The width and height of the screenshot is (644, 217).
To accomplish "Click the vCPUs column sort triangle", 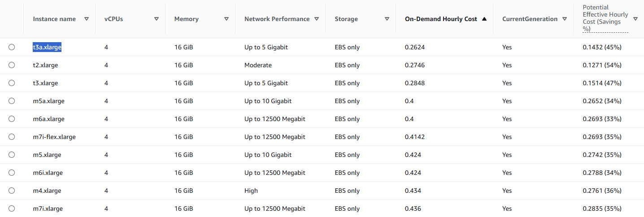I will click(x=157, y=19).
